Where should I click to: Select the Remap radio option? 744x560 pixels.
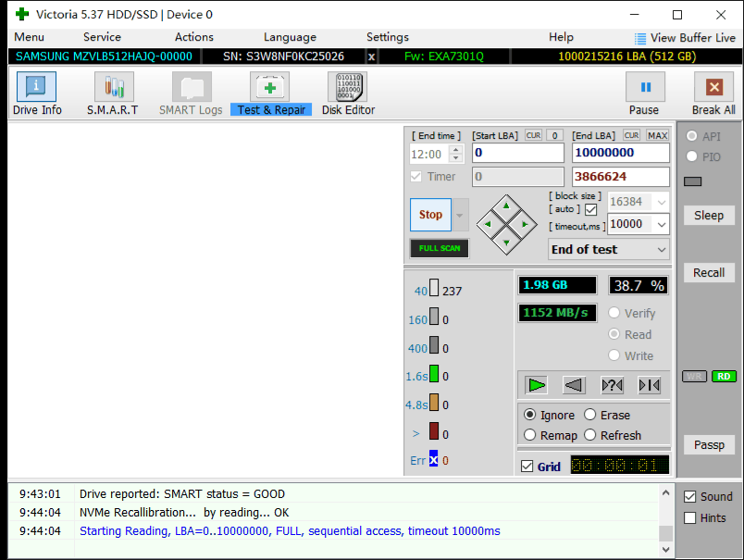coord(530,435)
